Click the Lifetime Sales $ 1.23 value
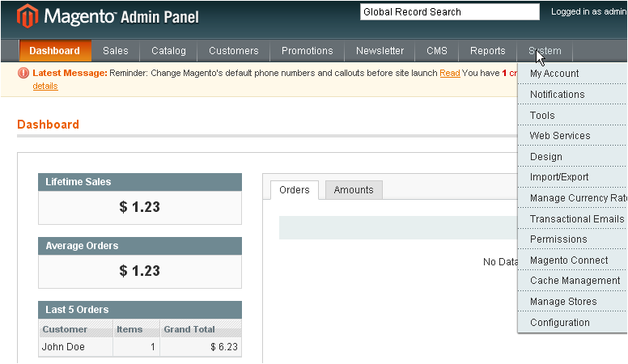Screen dimensions: 628x364 (139, 207)
